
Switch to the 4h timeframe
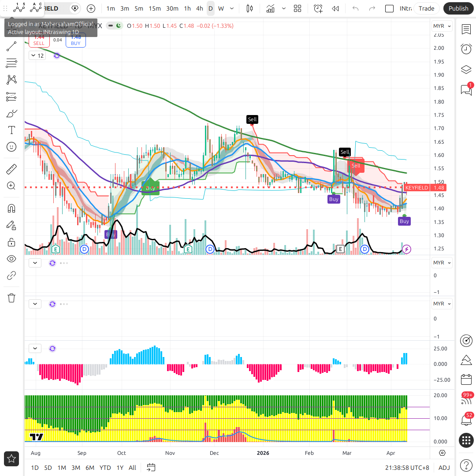pos(200,8)
